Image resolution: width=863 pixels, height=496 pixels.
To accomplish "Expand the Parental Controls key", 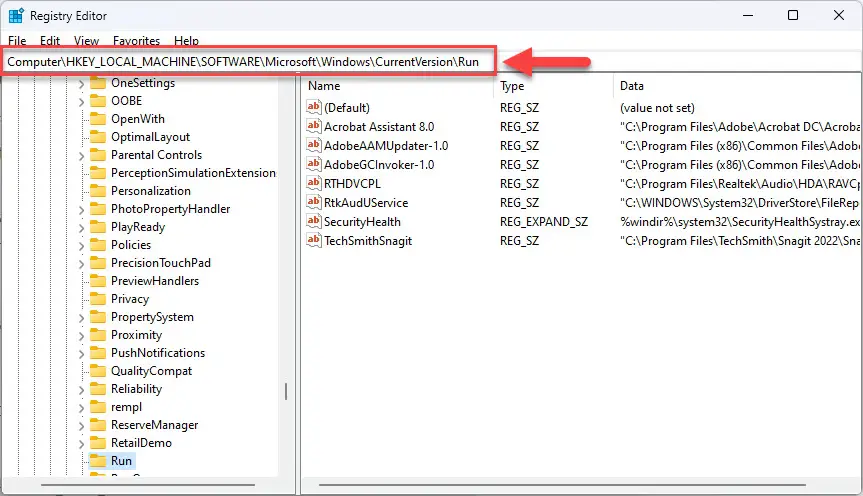I will click(x=81, y=155).
